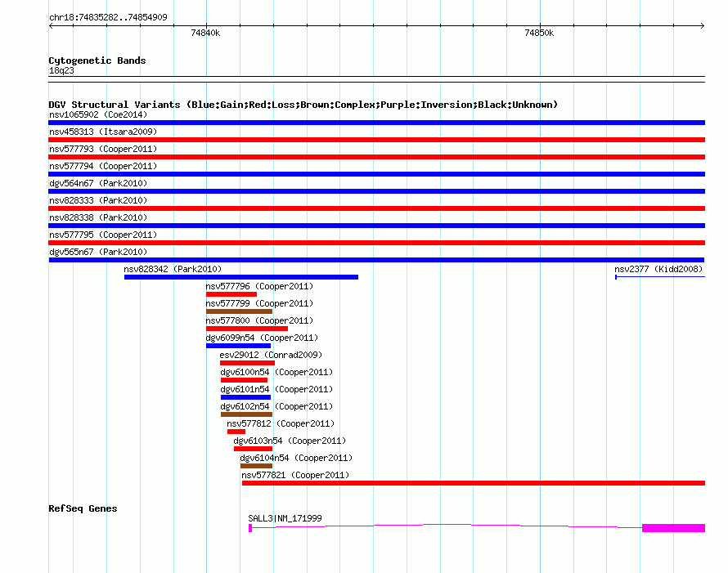This screenshot has height=573, width=728.
Task: Select red bar under nsv577793 (Cooper2011)
Action: pyautogui.click(x=376, y=157)
